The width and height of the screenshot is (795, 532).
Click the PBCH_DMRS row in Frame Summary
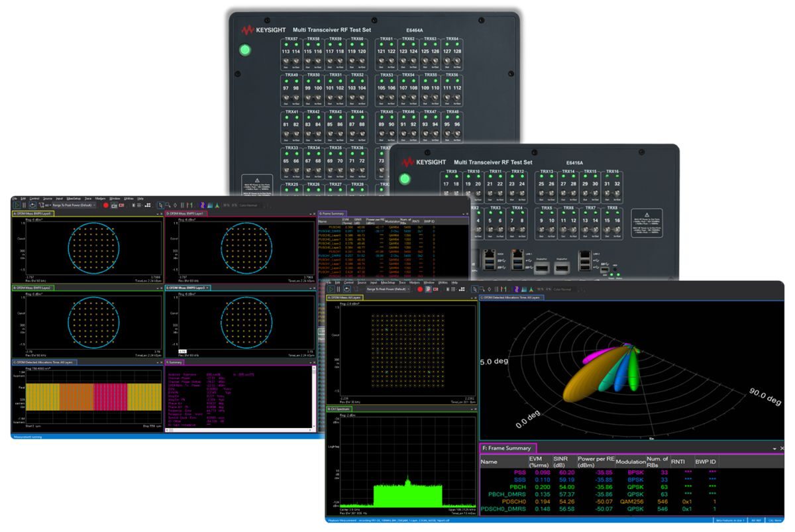tap(506, 494)
